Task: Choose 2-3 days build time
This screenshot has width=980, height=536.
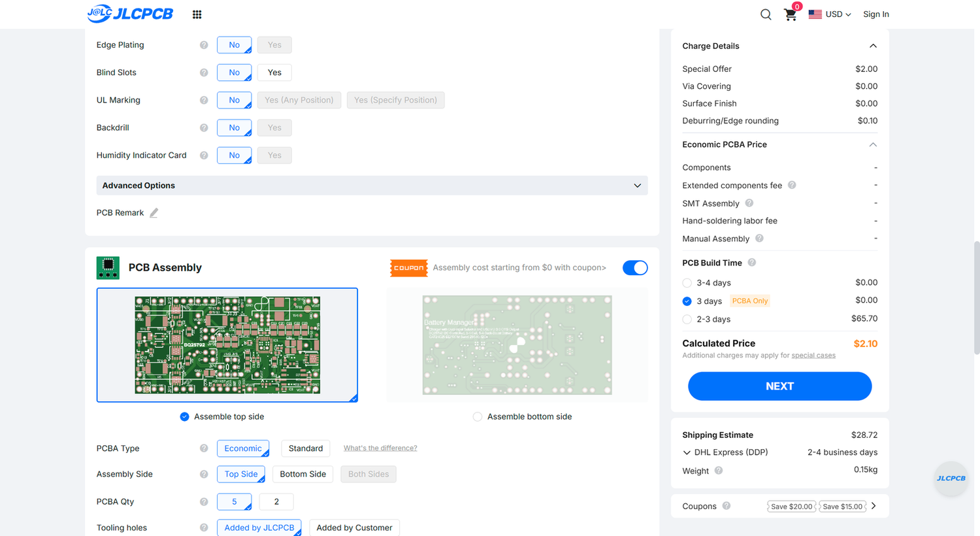Action: click(687, 320)
